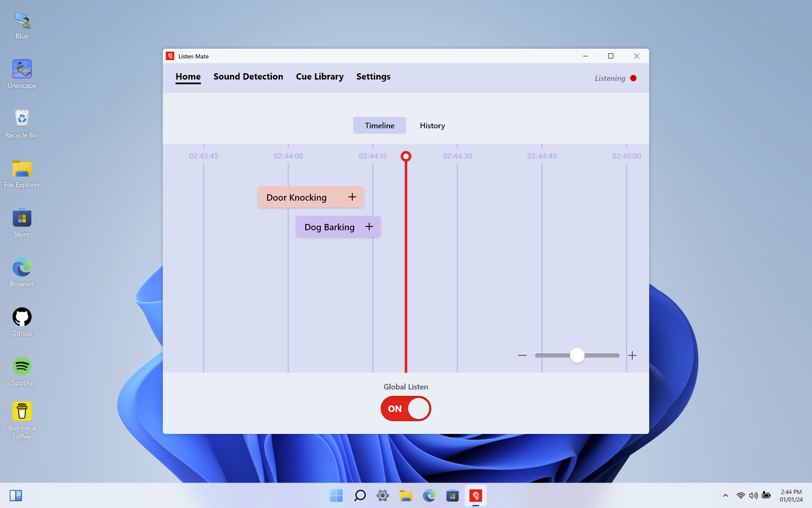Click Listen Mate icon in taskbar

(475, 495)
